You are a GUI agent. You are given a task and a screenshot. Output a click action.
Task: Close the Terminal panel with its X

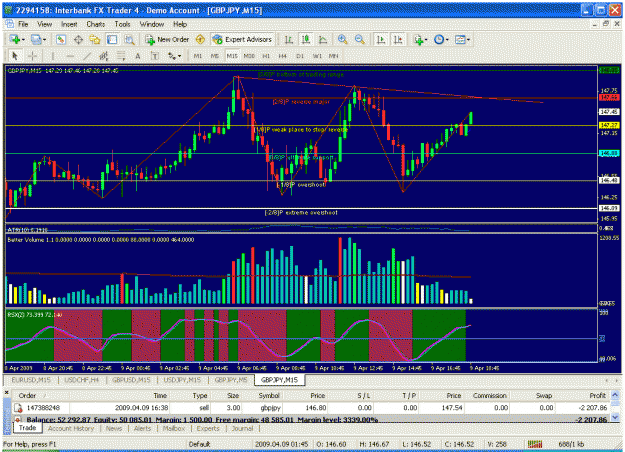(6, 393)
